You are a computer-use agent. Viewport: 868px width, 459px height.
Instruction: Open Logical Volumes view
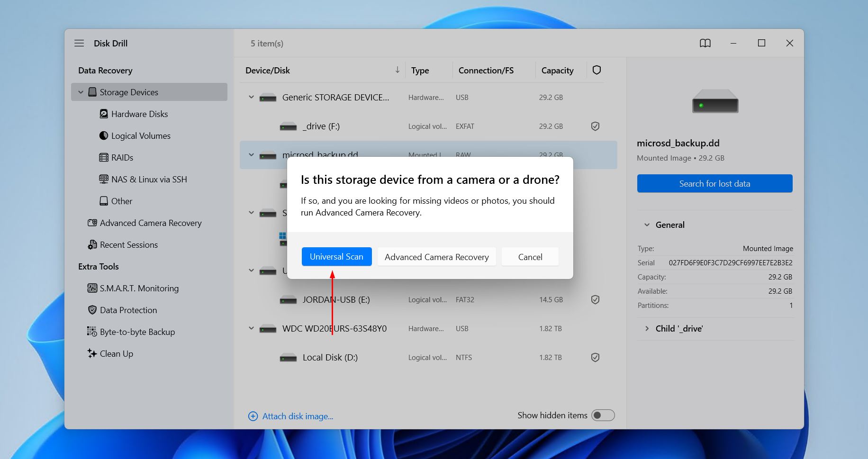pyautogui.click(x=140, y=136)
